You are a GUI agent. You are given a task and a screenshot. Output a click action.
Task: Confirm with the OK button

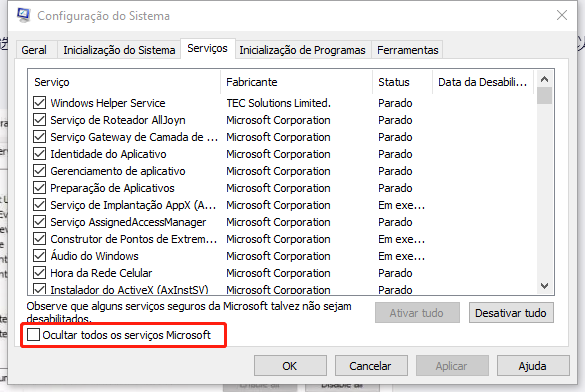pos(290,366)
